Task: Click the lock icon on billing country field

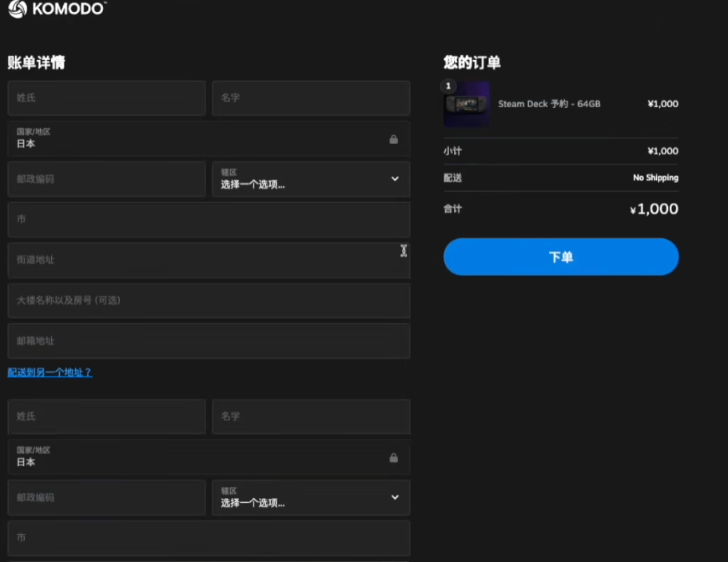Action: [394, 139]
